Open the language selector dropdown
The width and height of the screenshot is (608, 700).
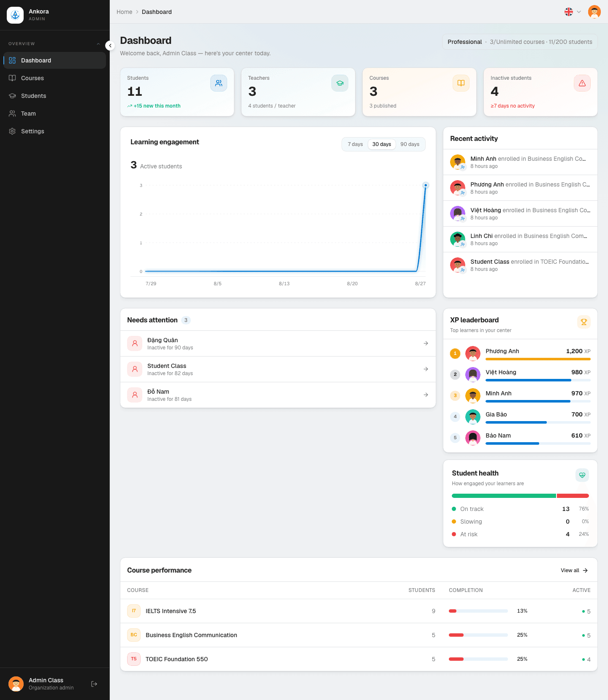[573, 12]
